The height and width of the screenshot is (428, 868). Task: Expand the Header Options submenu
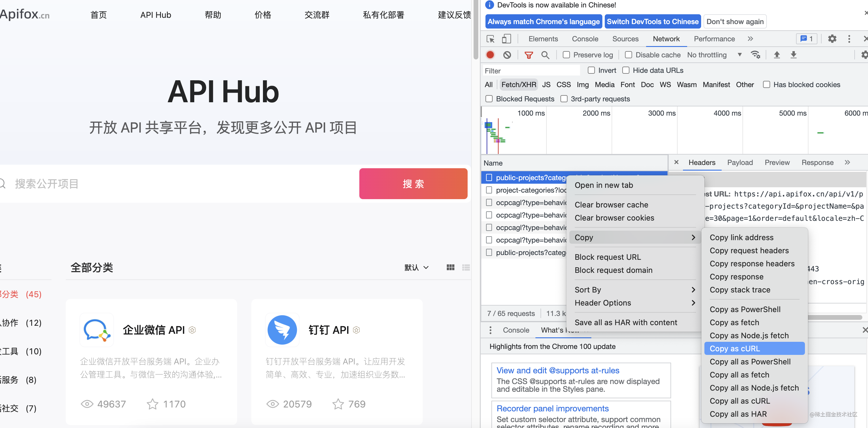635,303
